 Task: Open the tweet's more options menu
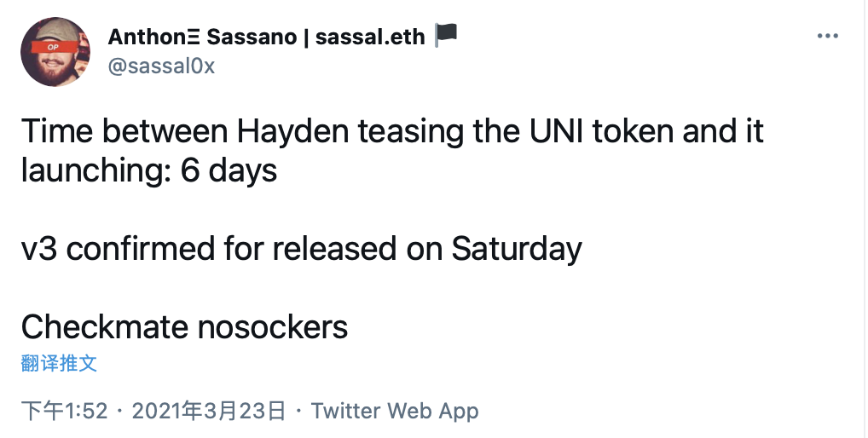coord(828,37)
